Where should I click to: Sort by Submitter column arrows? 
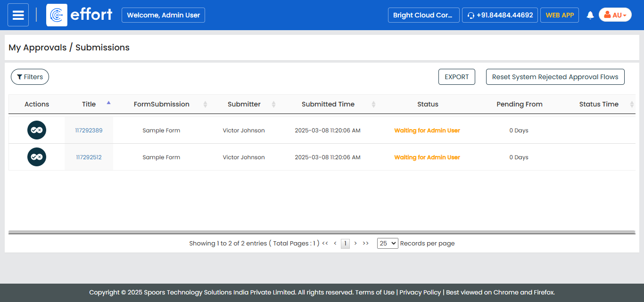pyautogui.click(x=273, y=104)
